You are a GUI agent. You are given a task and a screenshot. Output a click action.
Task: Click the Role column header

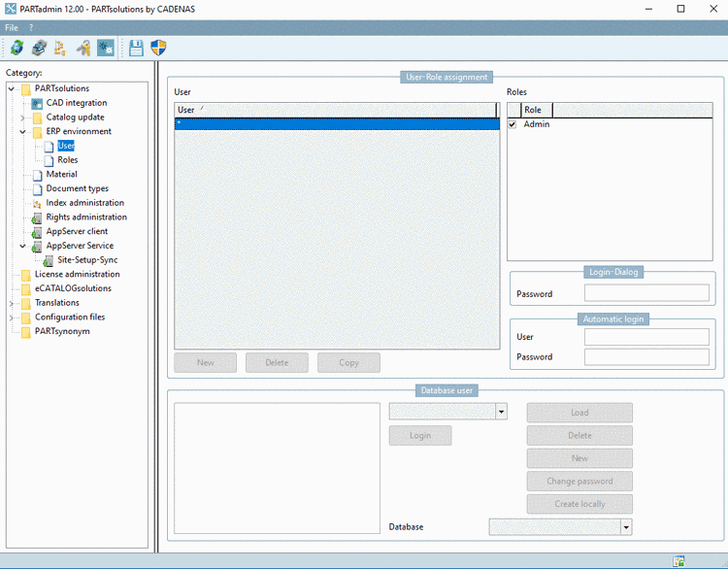537,110
